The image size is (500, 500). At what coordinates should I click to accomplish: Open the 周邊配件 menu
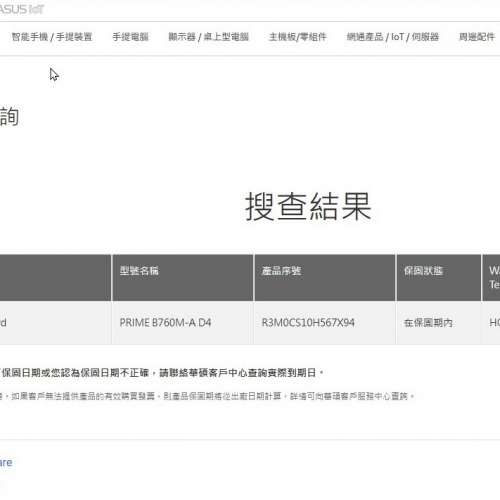477,37
